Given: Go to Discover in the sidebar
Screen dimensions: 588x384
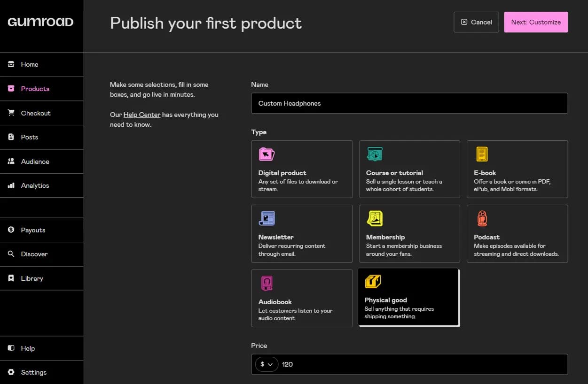Looking at the screenshot, I should coord(42,254).
